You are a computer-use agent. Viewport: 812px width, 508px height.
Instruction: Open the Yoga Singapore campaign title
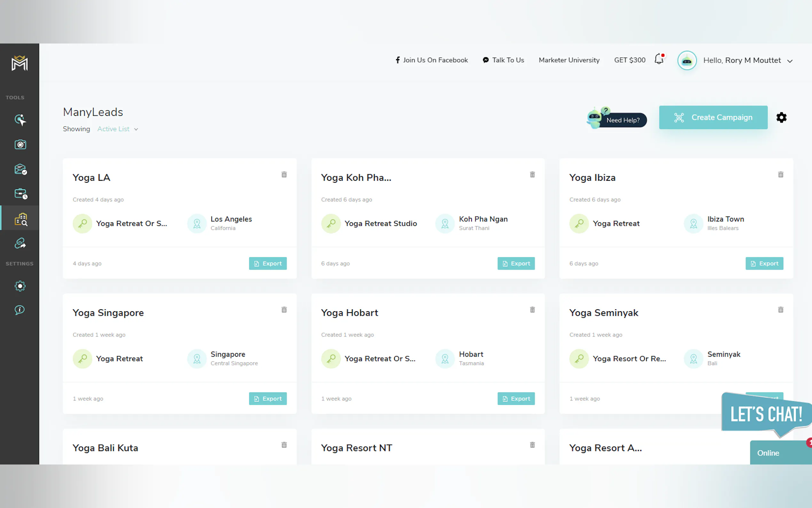point(108,313)
